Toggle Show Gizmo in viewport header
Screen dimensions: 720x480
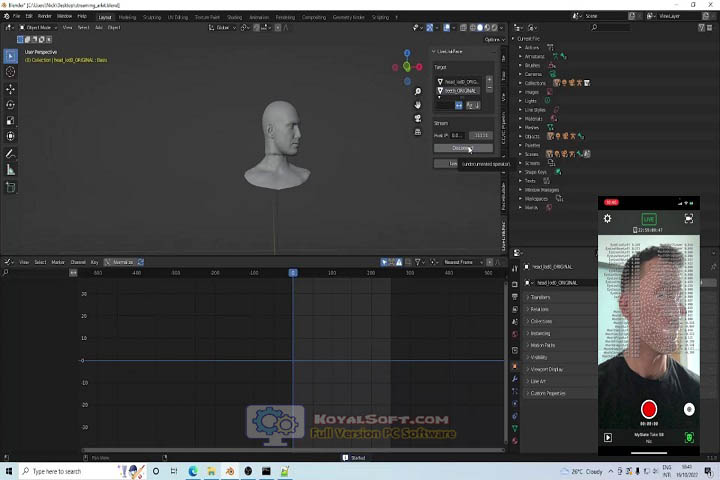pos(430,28)
